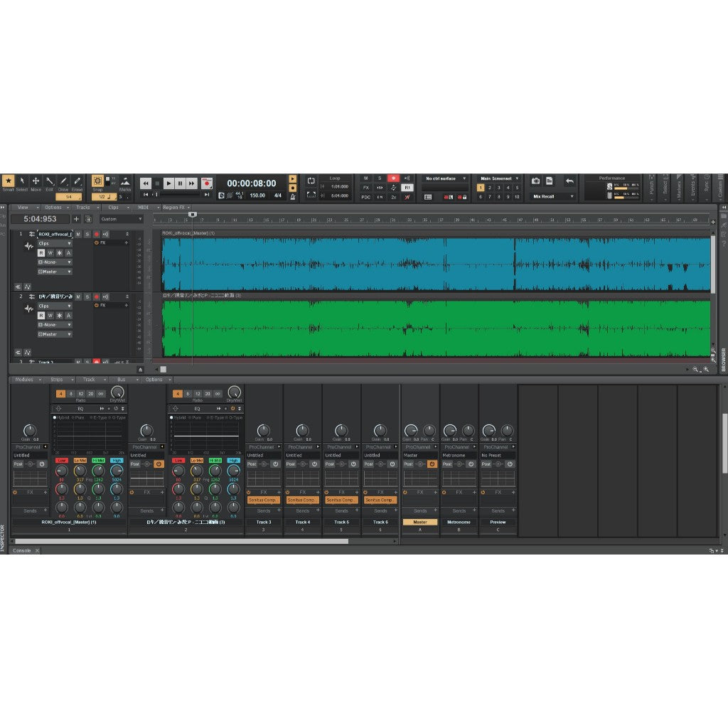Viewport: 728px width, 728px height.
Task: Enable Snap to Grid
Action: point(98,180)
